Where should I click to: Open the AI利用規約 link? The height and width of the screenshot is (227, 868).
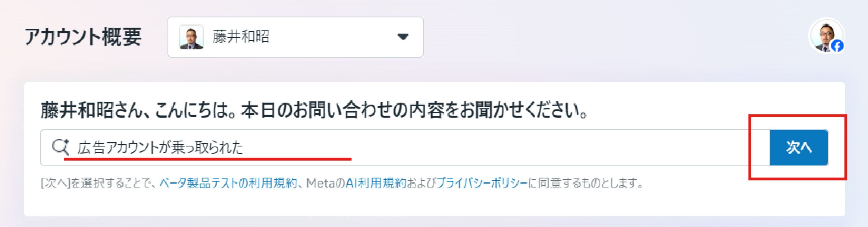[x=376, y=183]
